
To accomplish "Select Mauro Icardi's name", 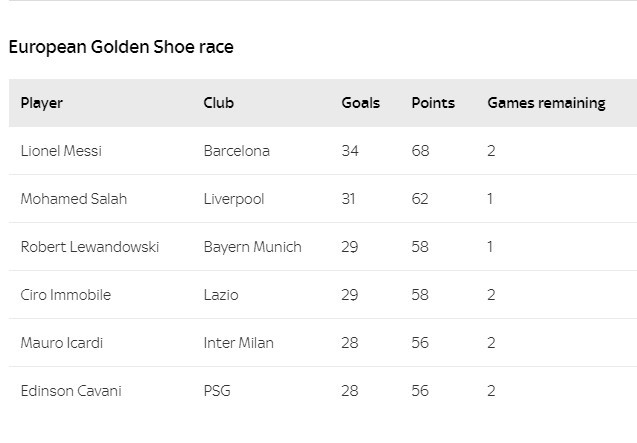I will (x=61, y=343).
